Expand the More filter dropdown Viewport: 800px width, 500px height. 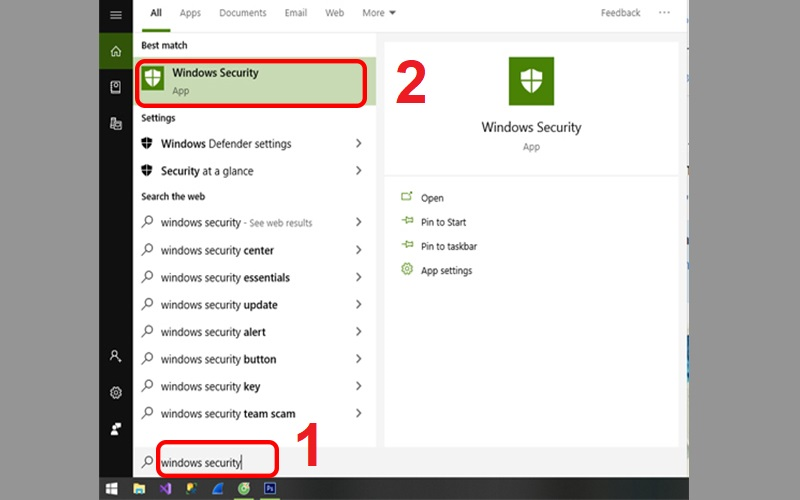(379, 13)
